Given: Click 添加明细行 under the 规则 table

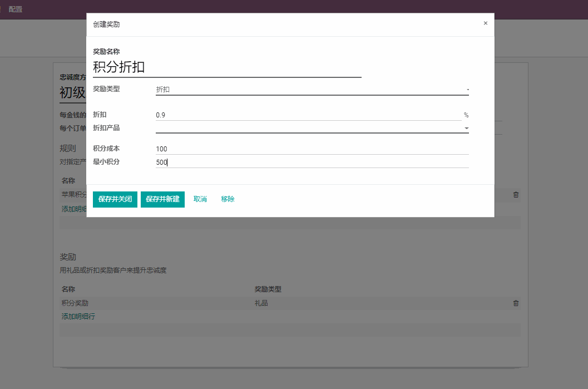Looking at the screenshot, I should [x=73, y=209].
